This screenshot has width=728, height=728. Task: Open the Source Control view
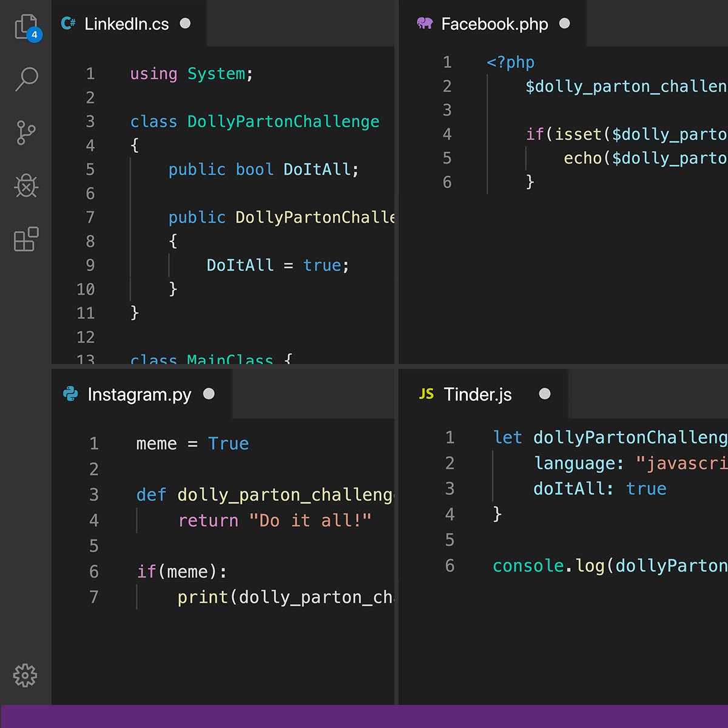pos(25,132)
